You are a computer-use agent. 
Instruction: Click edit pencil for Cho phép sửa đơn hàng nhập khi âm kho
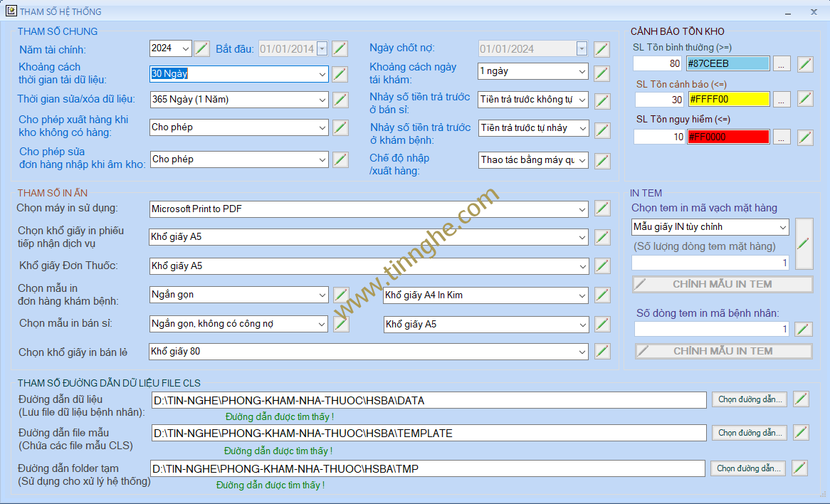(x=340, y=159)
